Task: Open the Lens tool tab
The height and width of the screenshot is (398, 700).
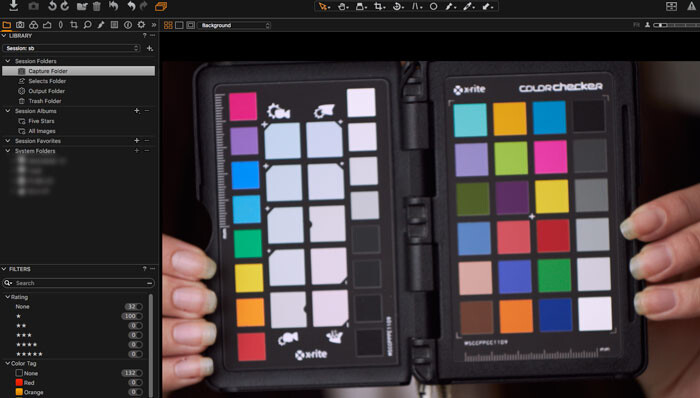Action: tap(61, 25)
